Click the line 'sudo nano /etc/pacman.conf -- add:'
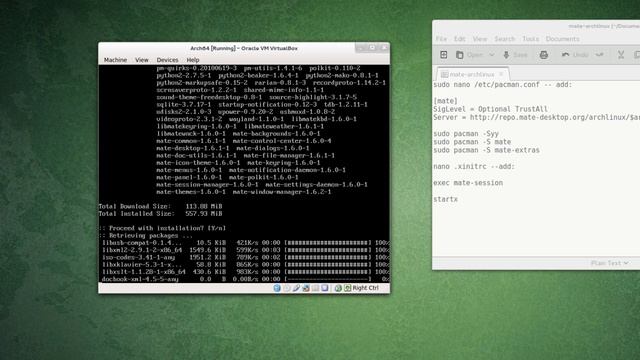This screenshot has width=640, height=360. (502, 85)
